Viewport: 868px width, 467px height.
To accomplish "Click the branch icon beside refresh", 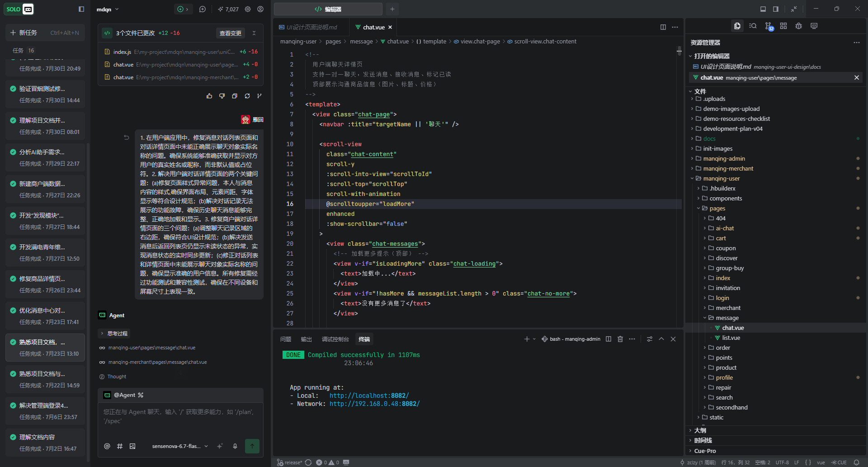I will click(259, 96).
